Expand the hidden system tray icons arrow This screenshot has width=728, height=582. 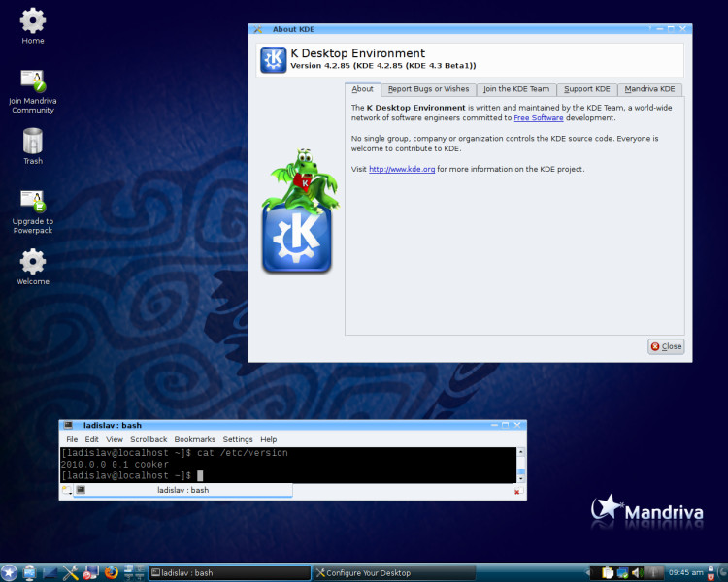click(587, 572)
